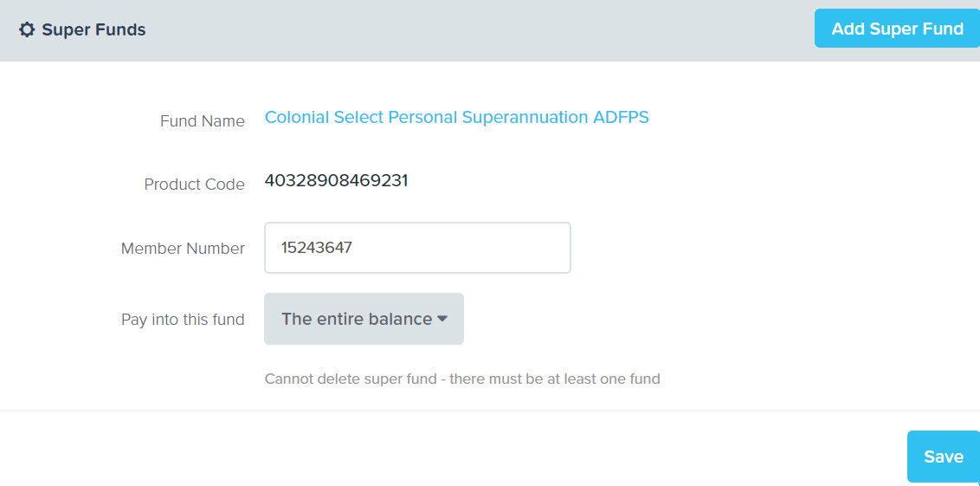Screen dimensions: 980x486
Task: Click the gear icon beside Super Funds
Action: pos(27,29)
